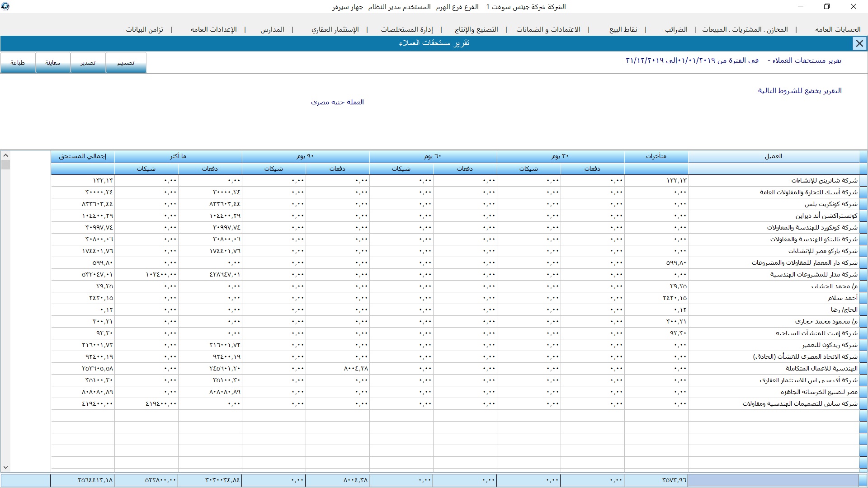Open تزامن البيانات menu
Image resolution: width=868 pixels, height=488 pixels.
click(x=145, y=29)
